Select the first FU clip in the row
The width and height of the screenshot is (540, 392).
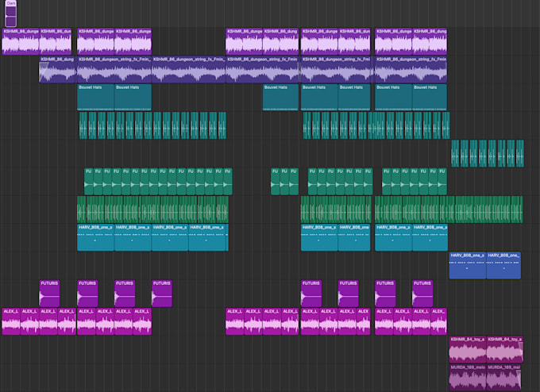(x=88, y=182)
